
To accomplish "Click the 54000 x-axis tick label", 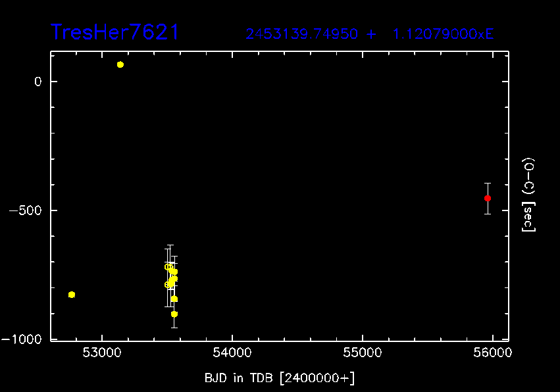I will coord(232,354).
